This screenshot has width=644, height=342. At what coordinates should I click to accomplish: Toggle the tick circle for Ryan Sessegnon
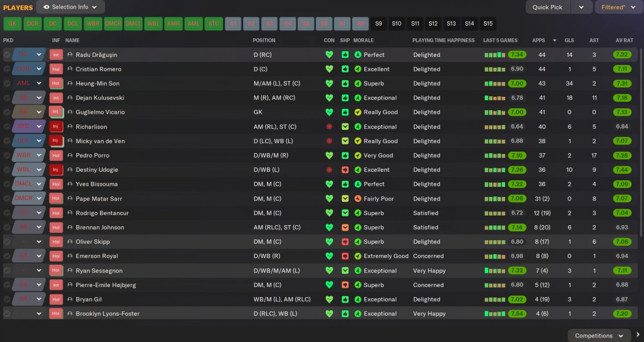click(x=7, y=270)
